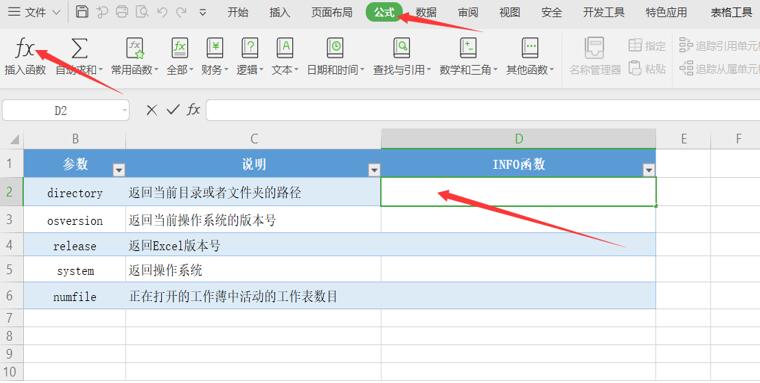This screenshot has height=383, width=760.
Task: Open the All functions (全部) icon
Action: 180,48
